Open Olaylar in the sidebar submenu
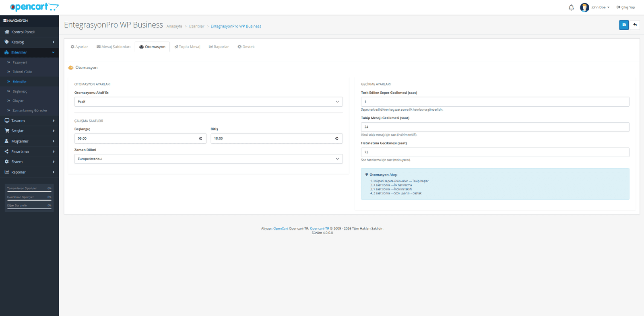 18,101
